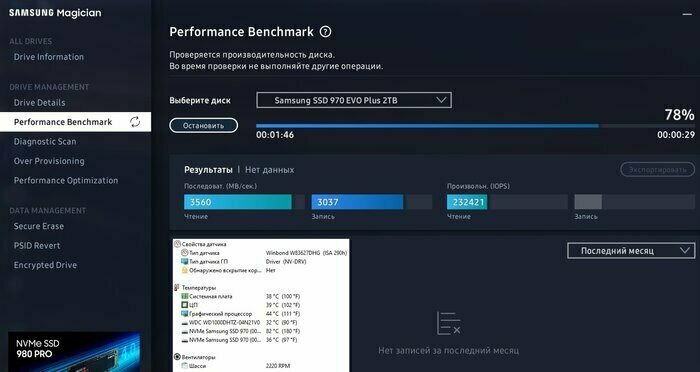Image resolution: width=700 pixels, height=372 pixels.
Task: Click the Произвольн. (IOPS) label
Action: (x=479, y=186)
